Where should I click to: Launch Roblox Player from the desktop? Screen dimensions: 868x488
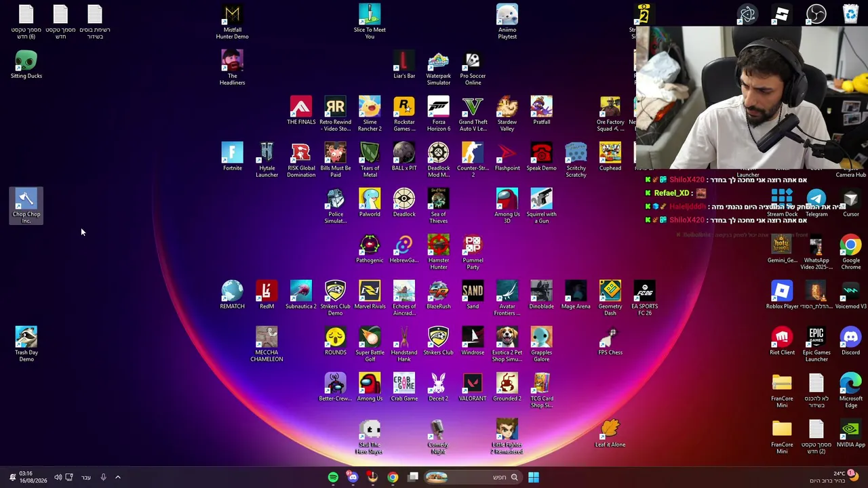(782, 296)
